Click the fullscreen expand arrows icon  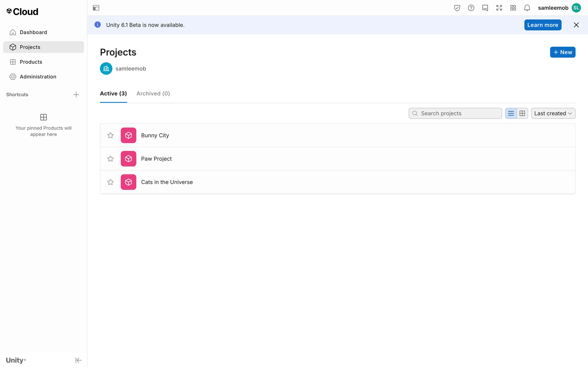(x=499, y=8)
